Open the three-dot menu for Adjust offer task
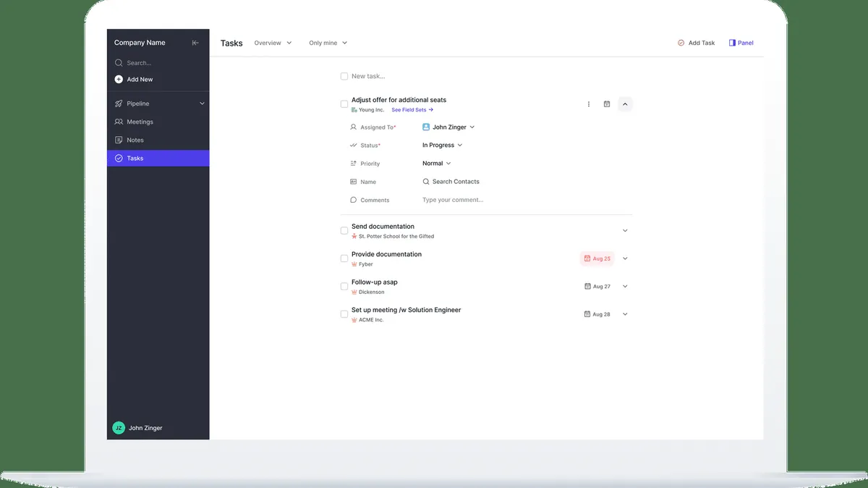 point(588,104)
